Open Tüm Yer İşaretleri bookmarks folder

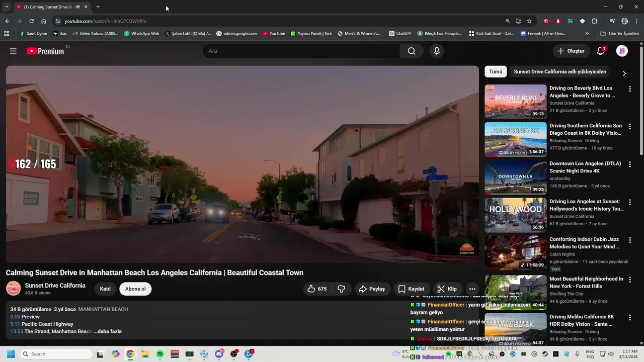pos(619,34)
